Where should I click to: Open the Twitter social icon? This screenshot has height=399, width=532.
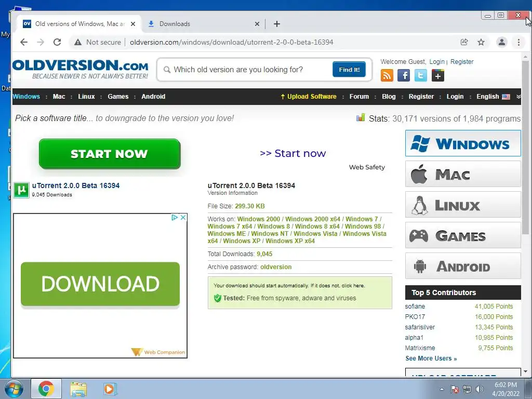pyautogui.click(x=421, y=75)
